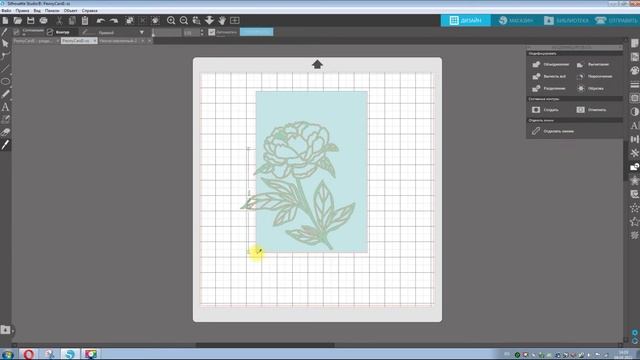Open the Файл menu
640x360 pixels.
6,11
